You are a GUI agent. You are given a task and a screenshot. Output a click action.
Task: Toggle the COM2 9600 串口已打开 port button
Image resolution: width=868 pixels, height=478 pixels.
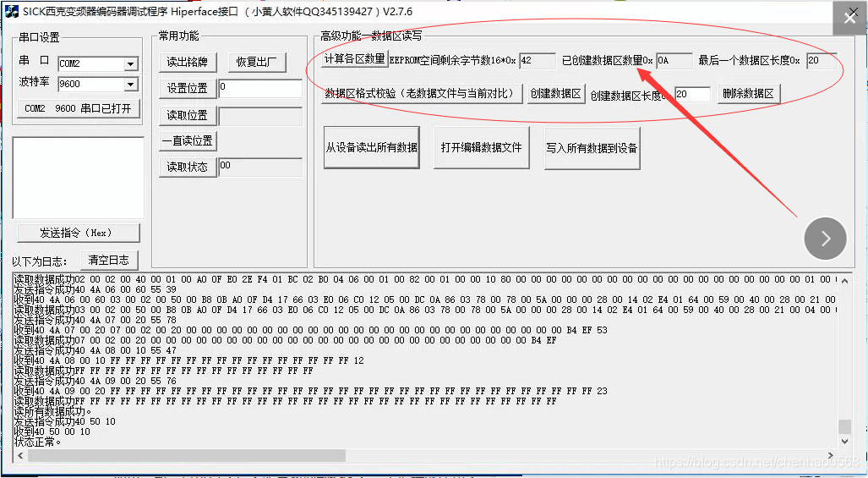tap(79, 108)
